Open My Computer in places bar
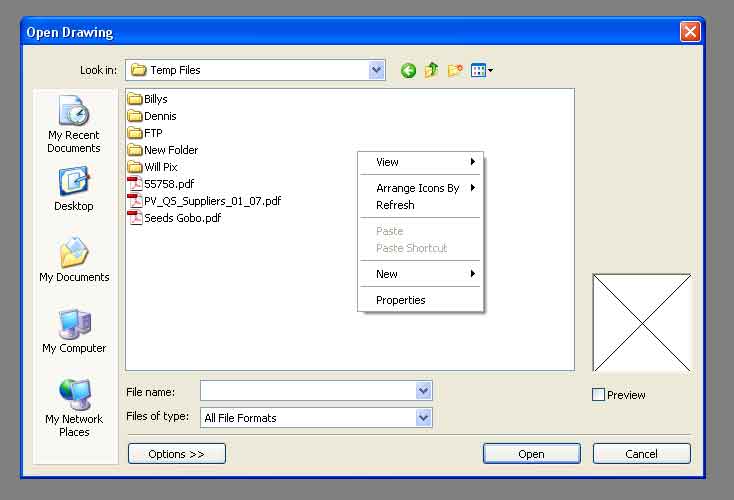 [x=74, y=331]
